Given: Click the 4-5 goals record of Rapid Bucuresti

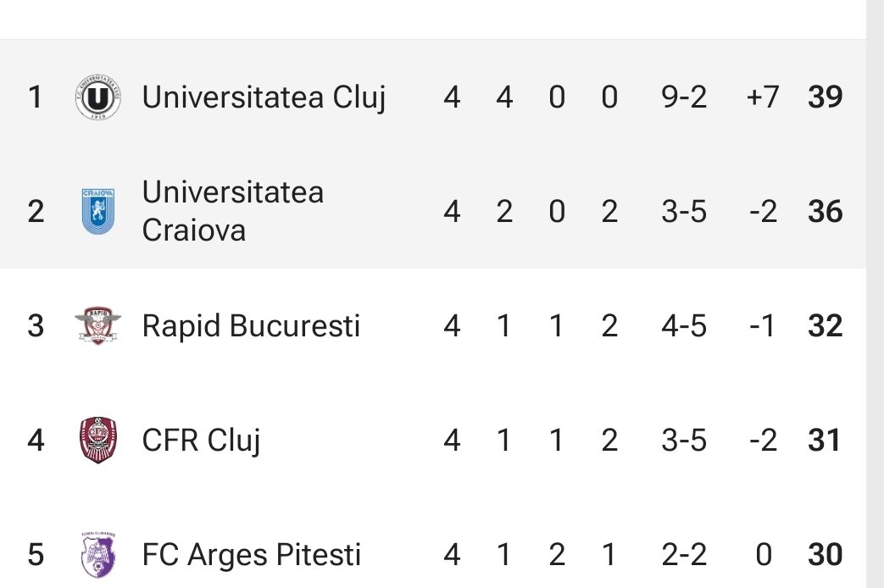Looking at the screenshot, I should tap(683, 326).
